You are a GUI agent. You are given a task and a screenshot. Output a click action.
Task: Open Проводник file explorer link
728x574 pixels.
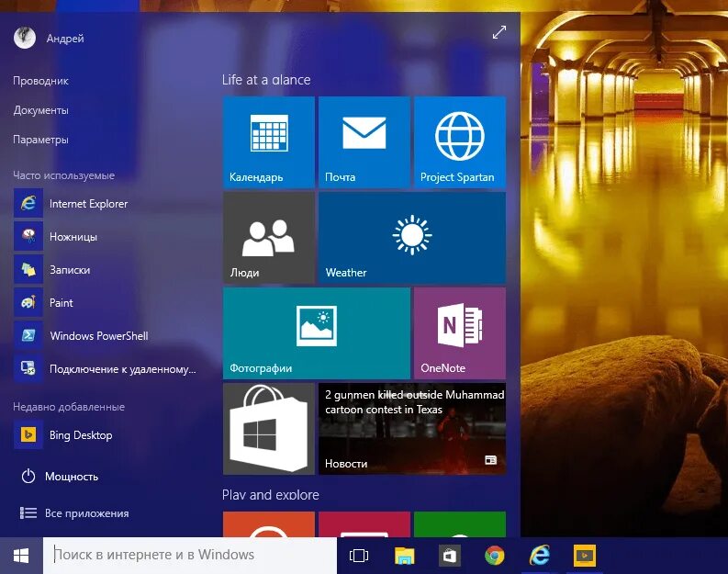[41, 81]
